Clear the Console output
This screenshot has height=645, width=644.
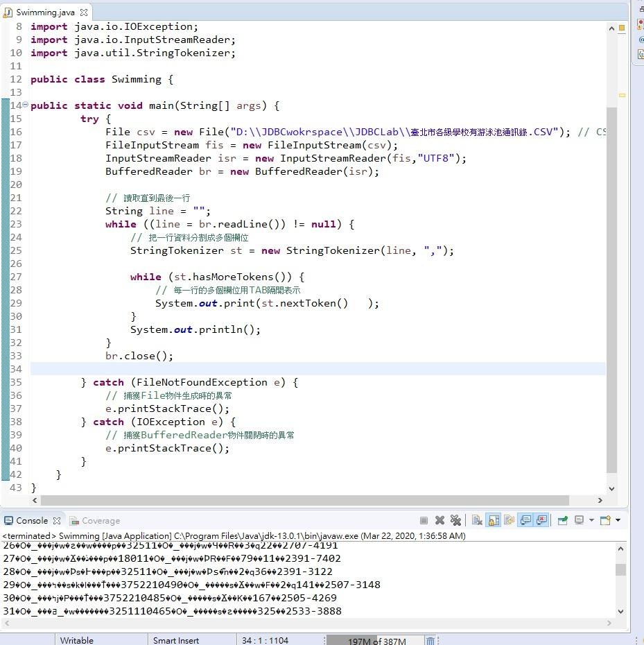point(477,520)
